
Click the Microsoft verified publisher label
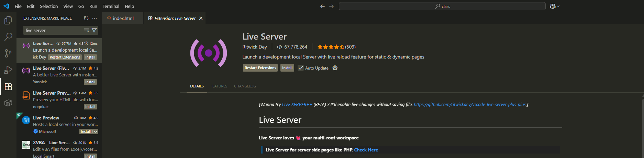tap(45, 131)
